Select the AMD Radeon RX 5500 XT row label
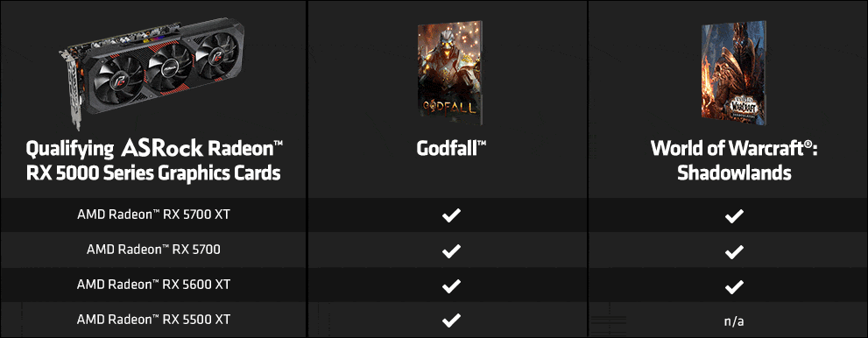Viewport: 868px width, 338px height. coord(153,320)
